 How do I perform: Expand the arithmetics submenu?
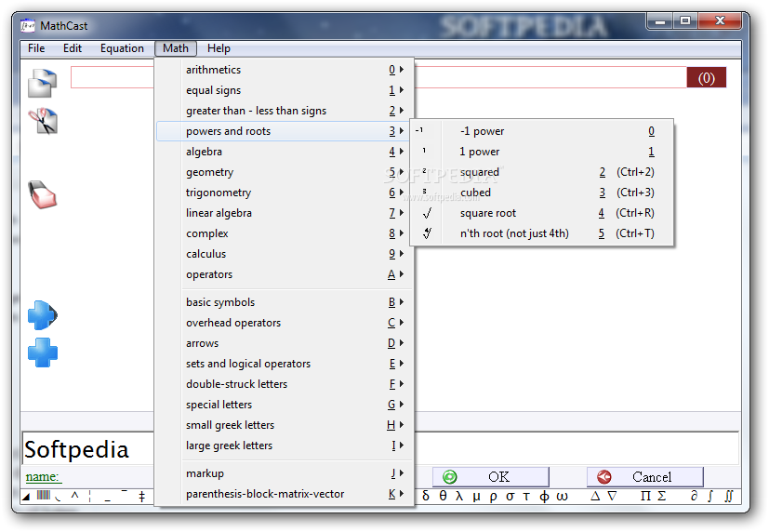point(285,70)
